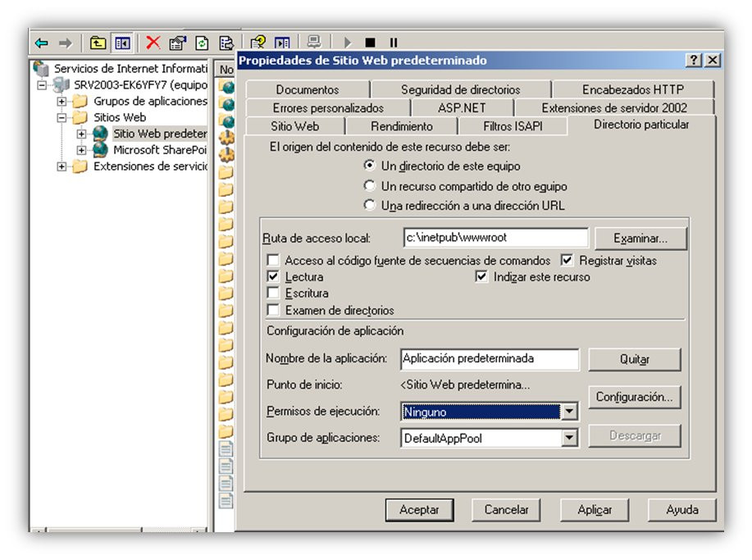The height and width of the screenshot is (560, 752).
Task: Collapse the Sitios Web node
Action: pos(62,118)
